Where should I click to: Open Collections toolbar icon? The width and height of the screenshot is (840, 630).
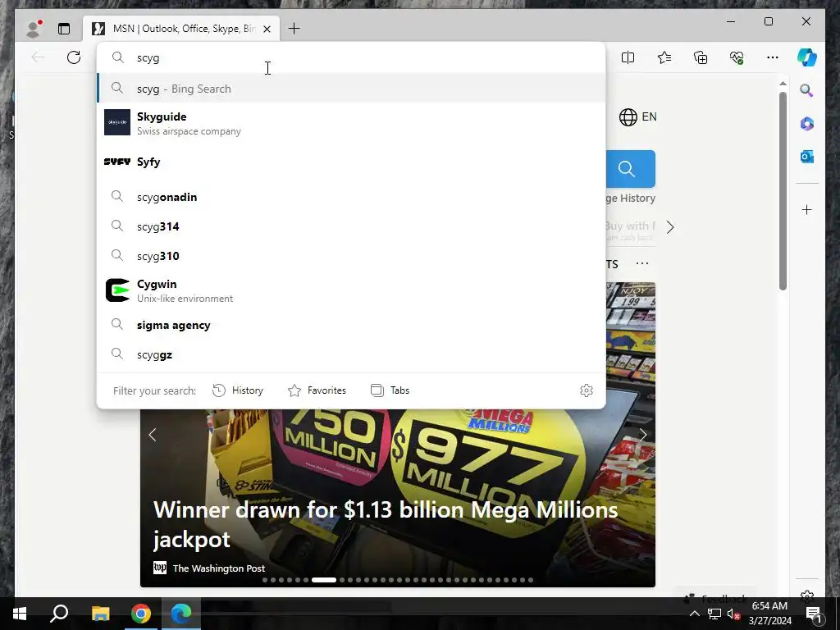pyautogui.click(x=701, y=57)
